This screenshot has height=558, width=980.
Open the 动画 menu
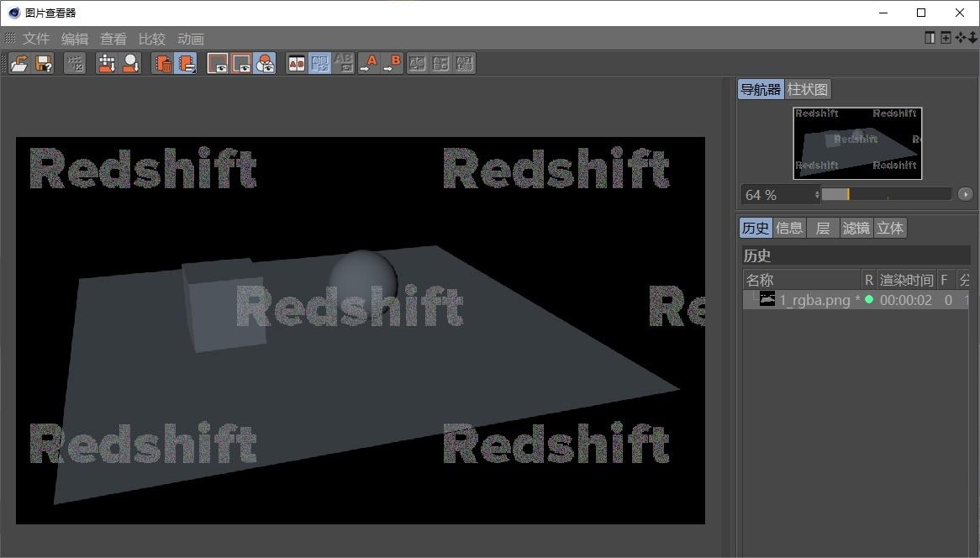[x=191, y=39]
